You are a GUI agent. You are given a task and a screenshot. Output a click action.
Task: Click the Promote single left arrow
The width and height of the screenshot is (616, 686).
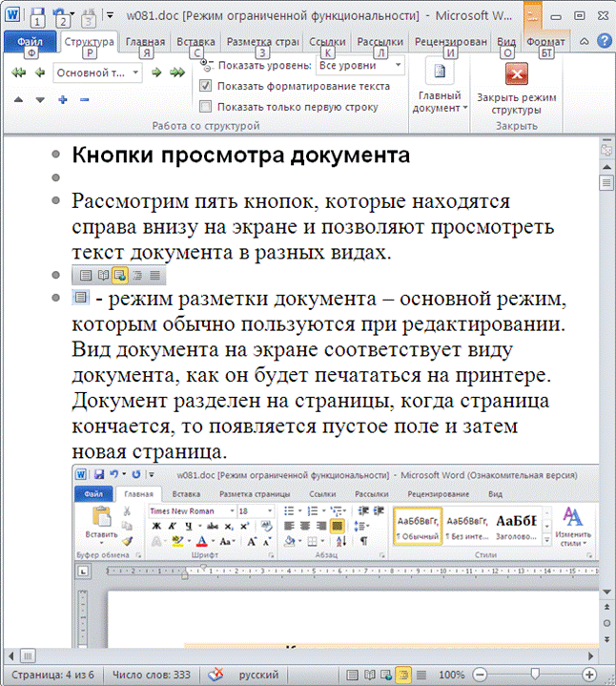40,73
